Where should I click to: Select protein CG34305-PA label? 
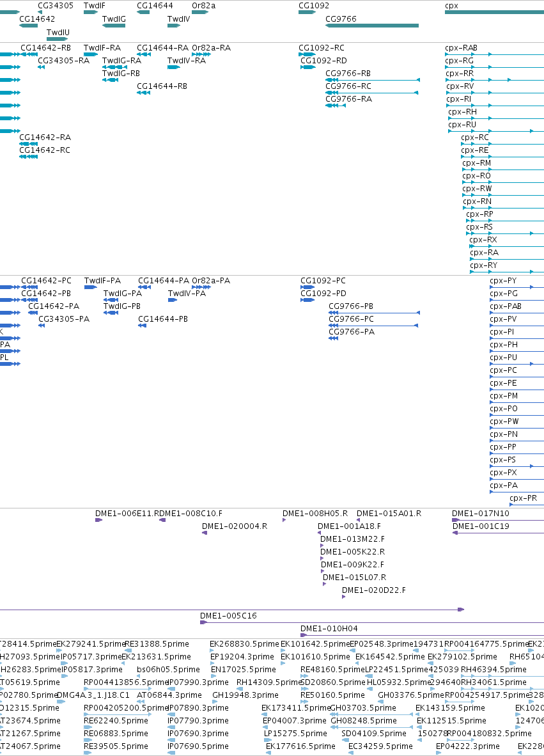tap(63, 319)
